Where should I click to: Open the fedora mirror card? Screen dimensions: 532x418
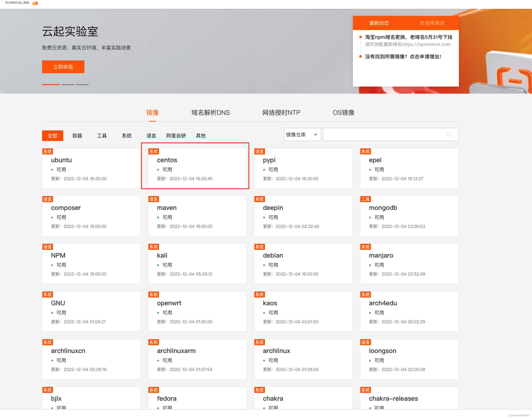click(x=197, y=398)
